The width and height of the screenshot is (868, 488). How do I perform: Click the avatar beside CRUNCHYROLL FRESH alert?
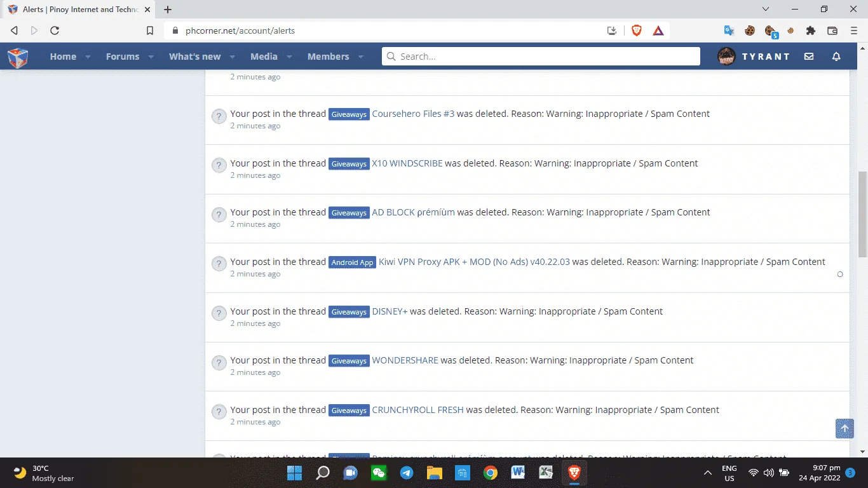click(x=219, y=412)
